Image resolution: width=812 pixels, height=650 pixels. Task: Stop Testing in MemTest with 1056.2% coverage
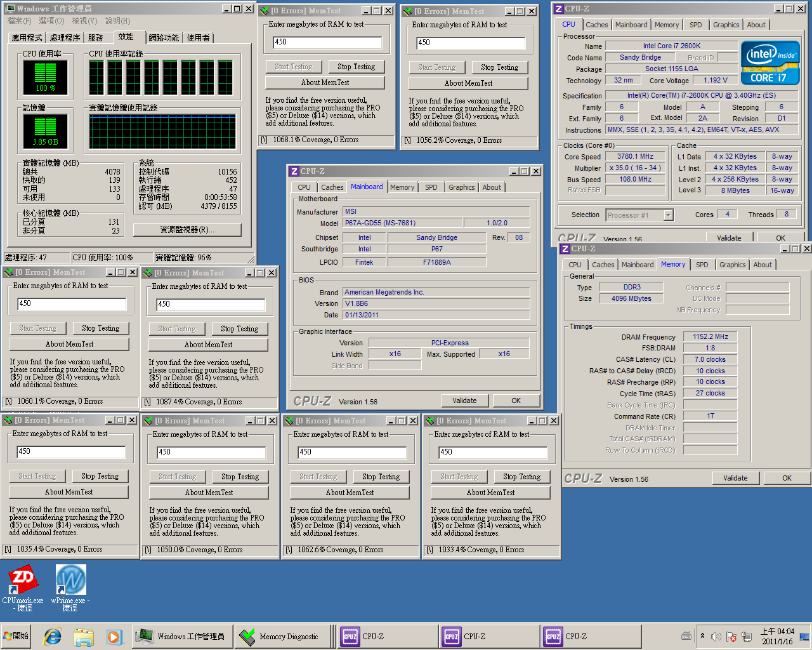(500, 67)
